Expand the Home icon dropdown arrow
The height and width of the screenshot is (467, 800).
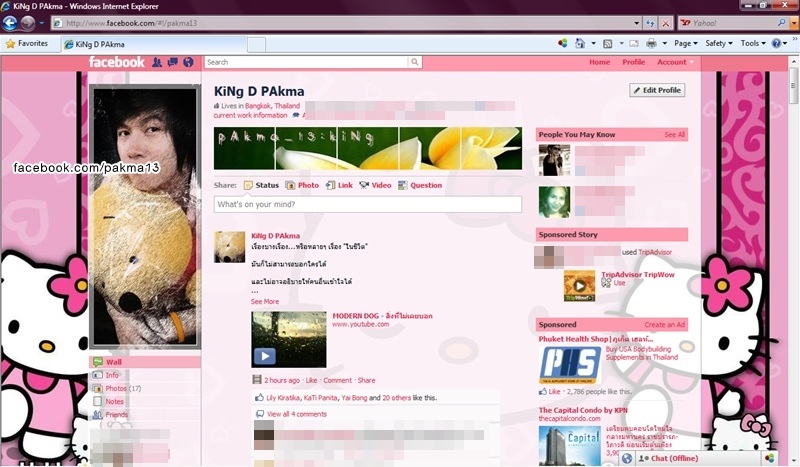pyautogui.click(x=593, y=43)
